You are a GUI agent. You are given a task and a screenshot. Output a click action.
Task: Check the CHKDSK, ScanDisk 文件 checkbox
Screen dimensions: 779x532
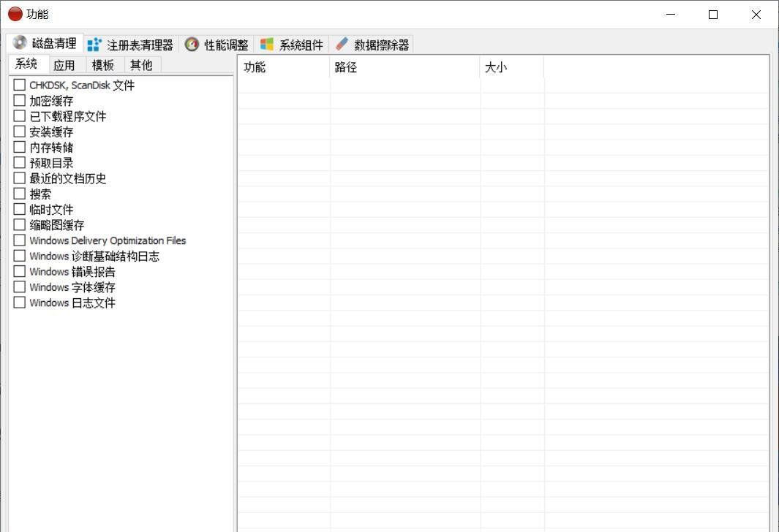pyautogui.click(x=19, y=85)
